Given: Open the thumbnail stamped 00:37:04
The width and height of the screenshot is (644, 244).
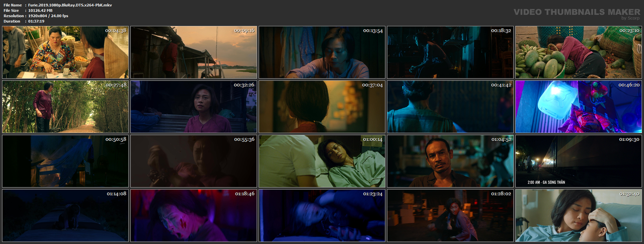Looking at the screenshot, I should (x=322, y=107).
